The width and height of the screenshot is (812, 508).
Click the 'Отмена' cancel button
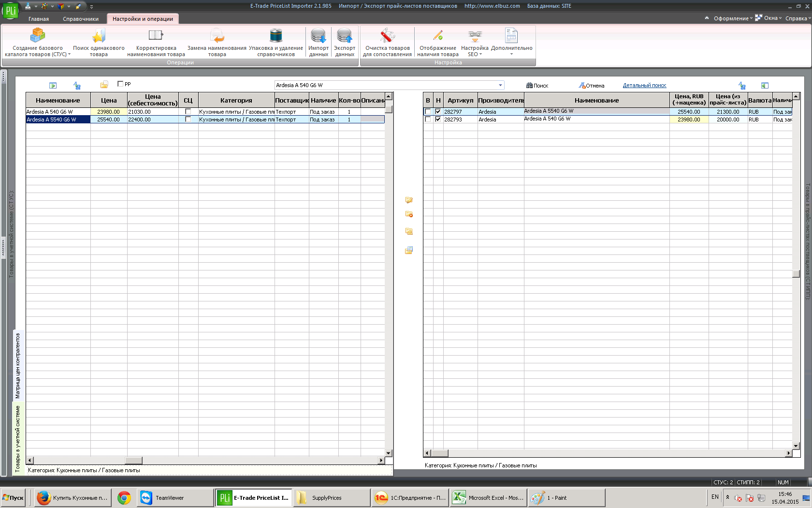[x=592, y=86]
